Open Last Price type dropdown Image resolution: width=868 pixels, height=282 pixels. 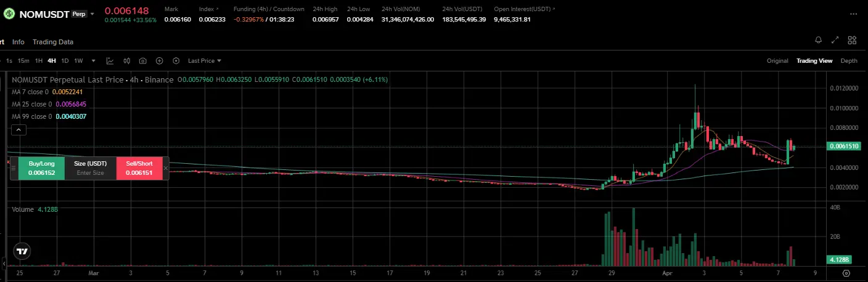coord(205,61)
